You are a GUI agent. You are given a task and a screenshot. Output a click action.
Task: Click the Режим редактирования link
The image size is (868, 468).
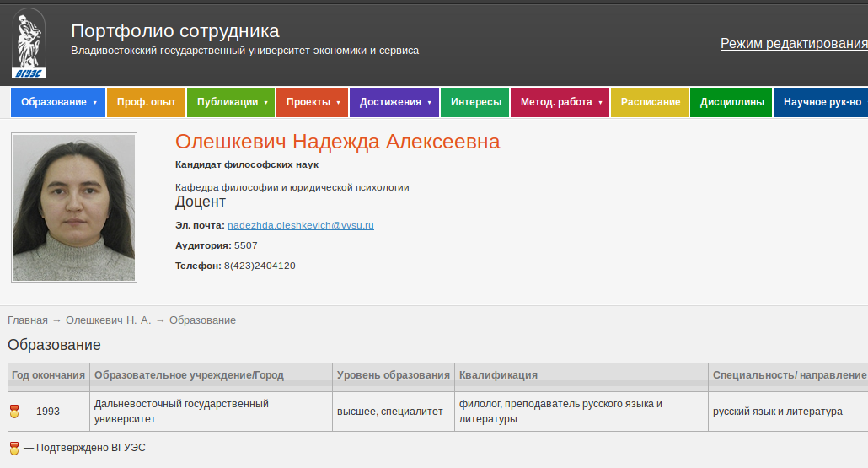coord(793,44)
